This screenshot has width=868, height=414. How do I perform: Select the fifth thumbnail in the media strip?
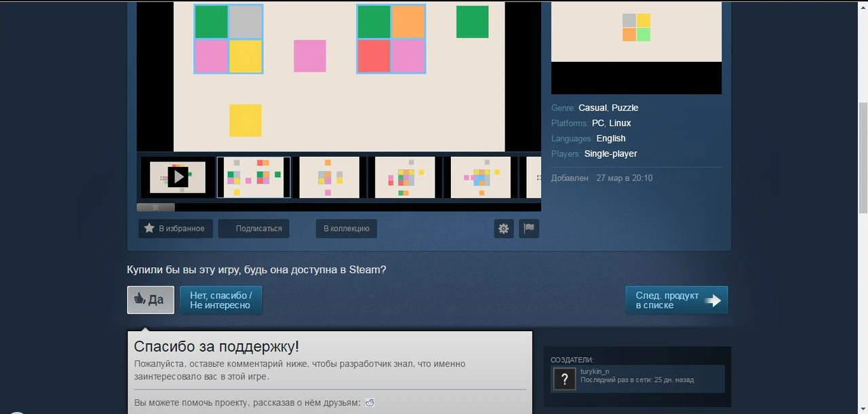481,177
